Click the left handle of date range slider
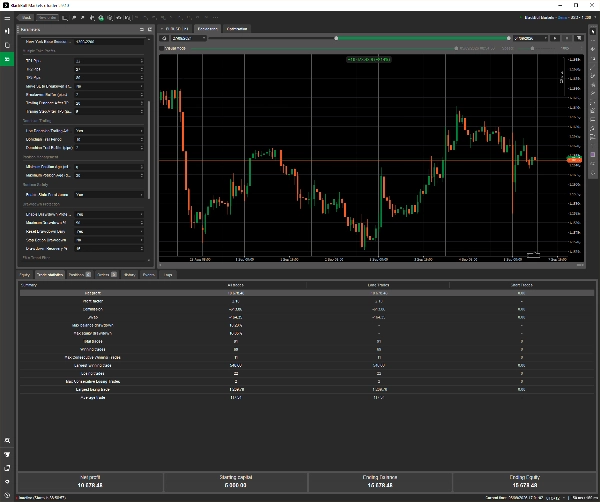 [336, 38]
